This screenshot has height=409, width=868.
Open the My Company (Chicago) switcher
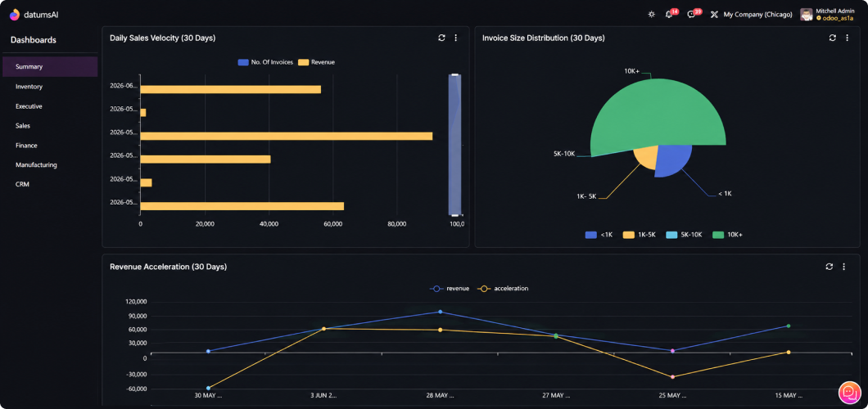(x=757, y=15)
